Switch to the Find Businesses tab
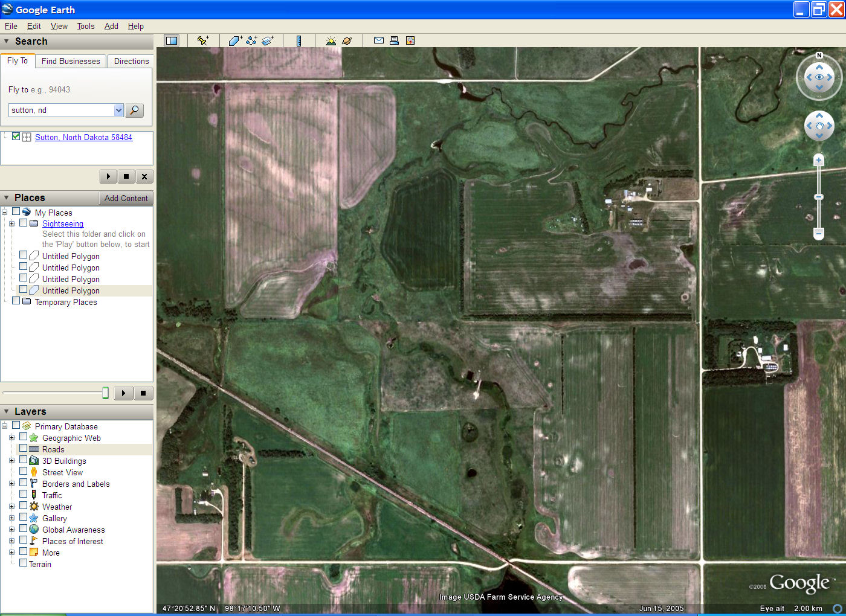Screen dimensions: 846x616 [x=71, y=61]
